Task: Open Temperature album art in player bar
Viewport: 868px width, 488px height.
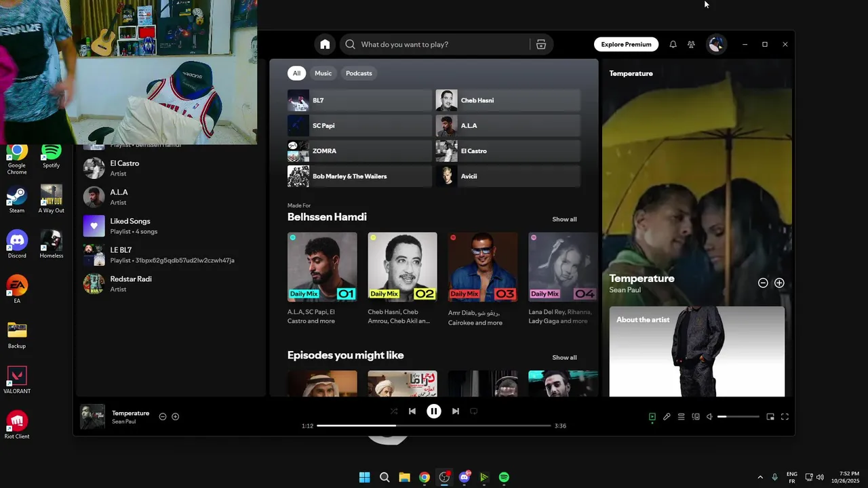Action: pos(93,417)
